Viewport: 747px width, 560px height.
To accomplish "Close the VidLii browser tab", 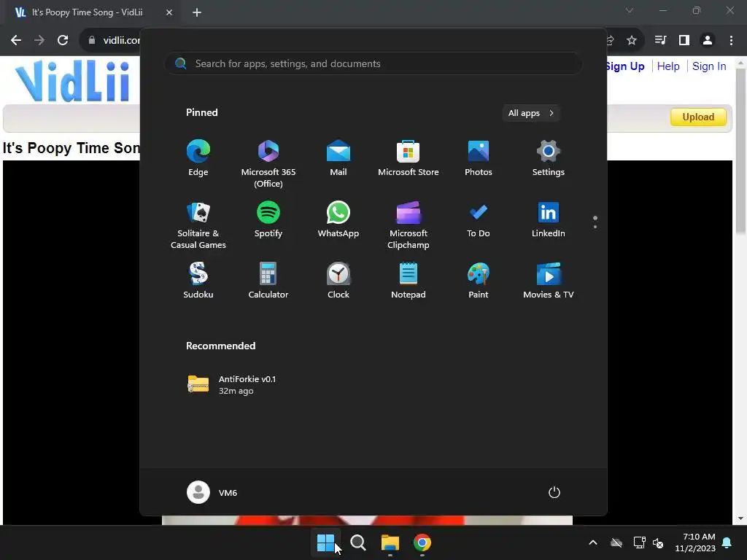I will tap(169, 12).
